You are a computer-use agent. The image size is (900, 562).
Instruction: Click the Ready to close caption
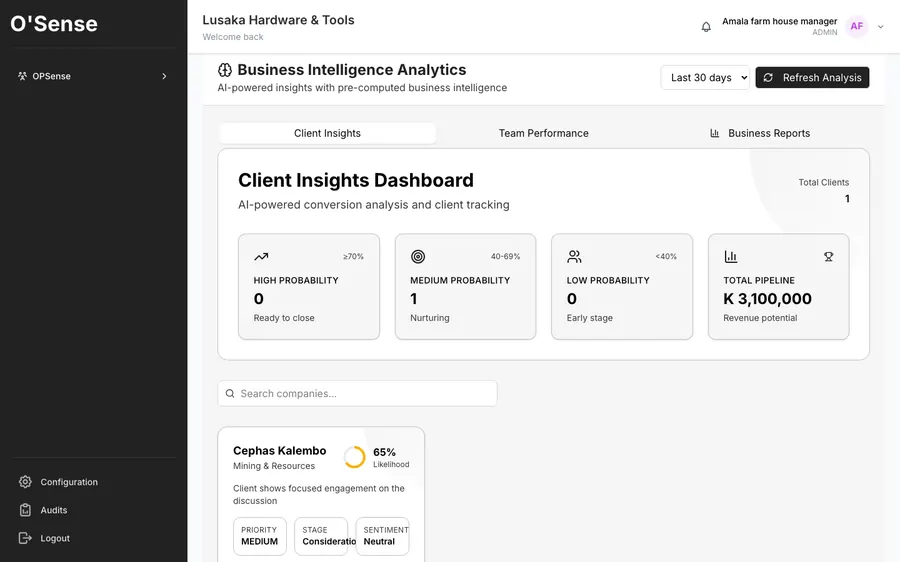(x=284, y=318)
